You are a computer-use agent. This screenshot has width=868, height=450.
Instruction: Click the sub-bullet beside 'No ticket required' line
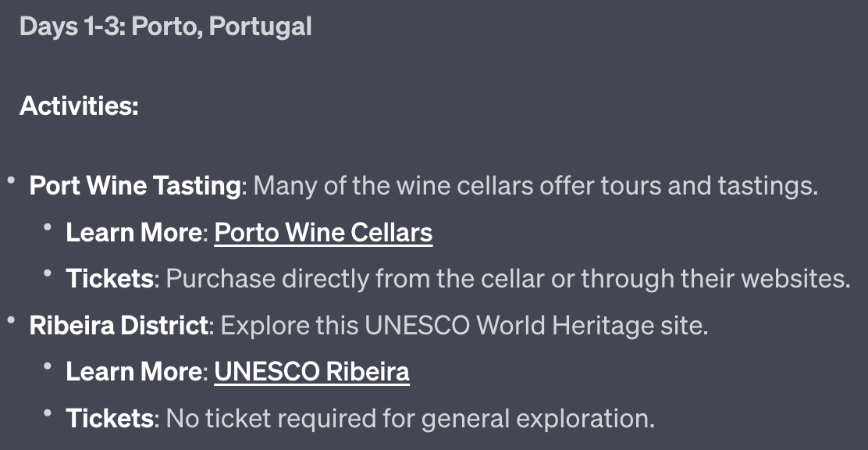(x=48, y=412)
